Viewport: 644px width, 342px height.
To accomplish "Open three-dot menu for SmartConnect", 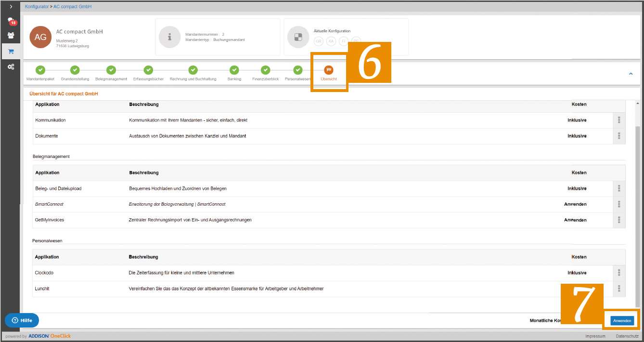I will click(619, 204).
